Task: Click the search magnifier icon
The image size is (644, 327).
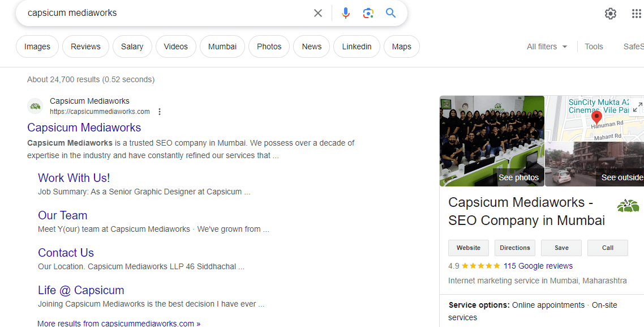Action: coord(390,12)
